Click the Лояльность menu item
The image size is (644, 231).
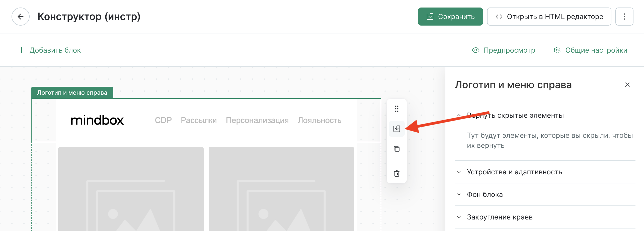coord(319,120)
